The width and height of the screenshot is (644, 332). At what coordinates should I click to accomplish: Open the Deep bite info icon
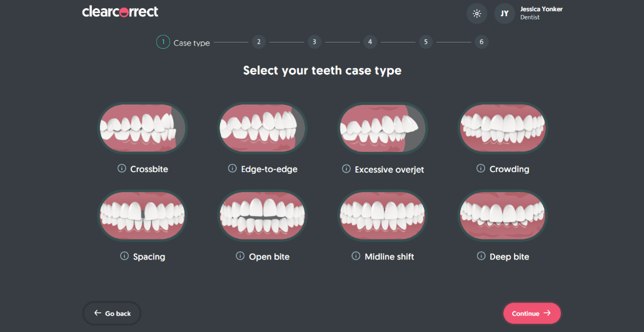pyautogui.click(x=481, y=256)
